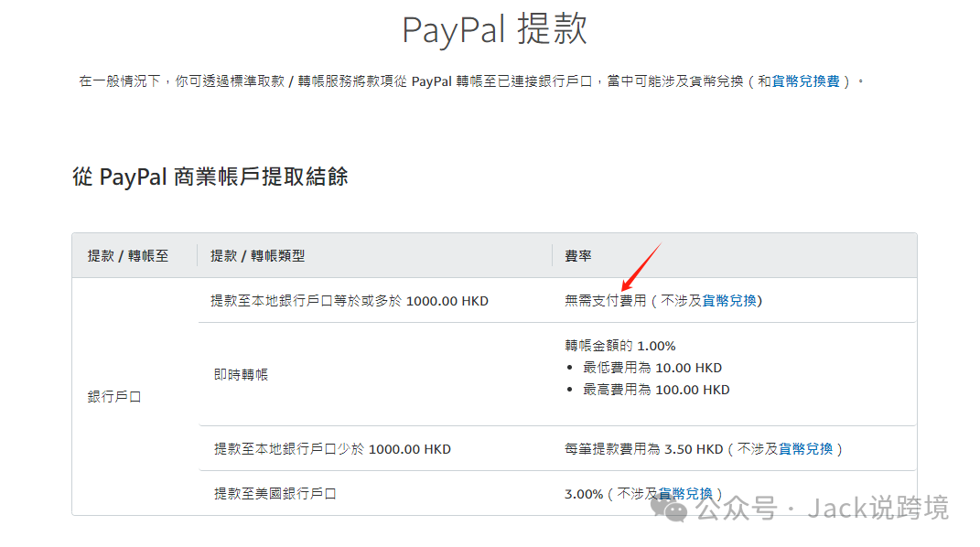The height and width of the screenshot is (547, 980).
Task: Open the 貨幣兌換 link in the 無需支付費用 row
Action: coord(729,300)
